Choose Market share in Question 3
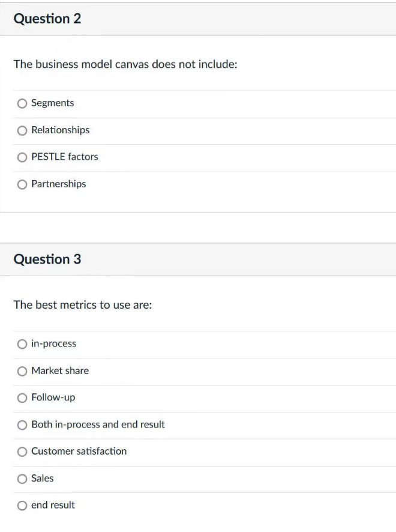 coord(22,370)
